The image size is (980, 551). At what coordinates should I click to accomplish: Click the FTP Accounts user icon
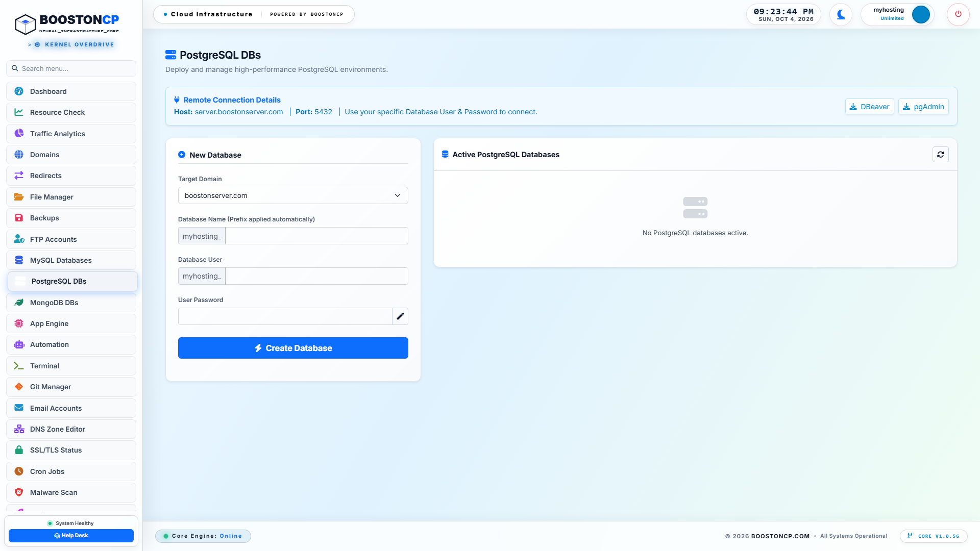point(19,239)
